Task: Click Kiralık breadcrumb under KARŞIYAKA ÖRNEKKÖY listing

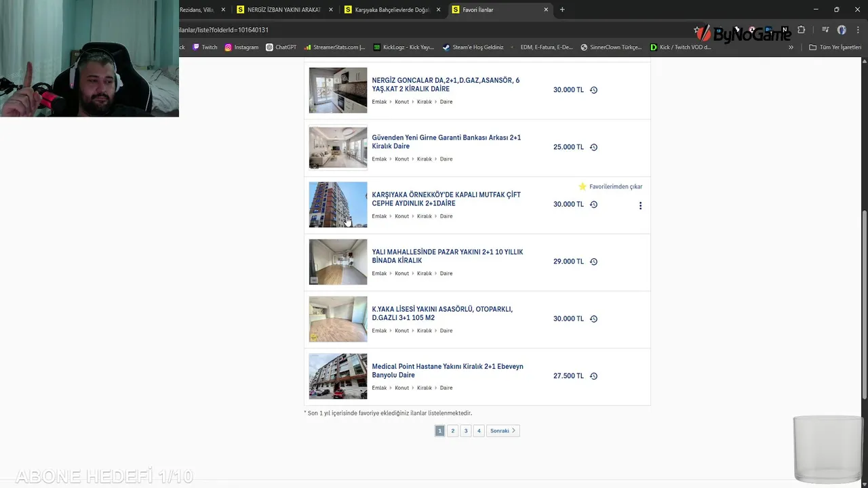Action: [425, 216]
